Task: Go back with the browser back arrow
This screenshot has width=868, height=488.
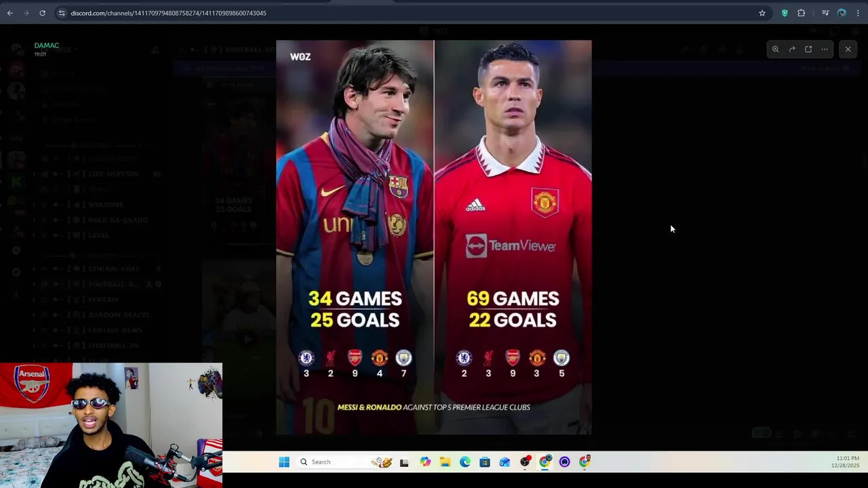Action: tap(10, 13)
